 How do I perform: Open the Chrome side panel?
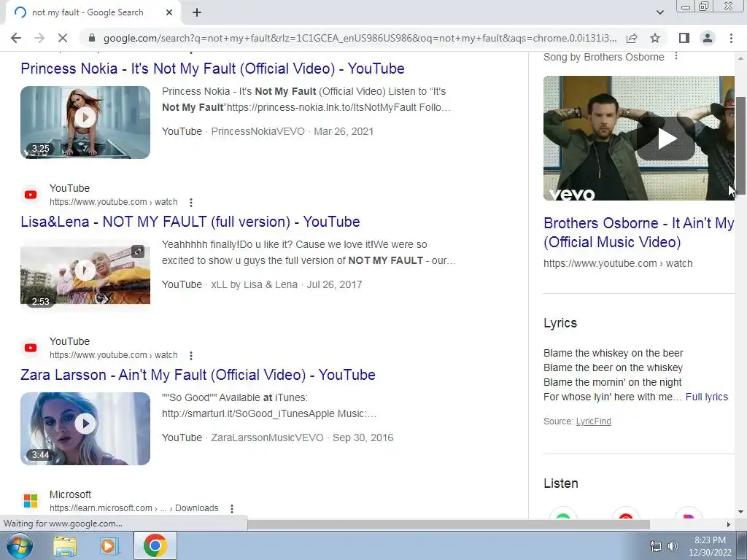click(x=684, y=38)
